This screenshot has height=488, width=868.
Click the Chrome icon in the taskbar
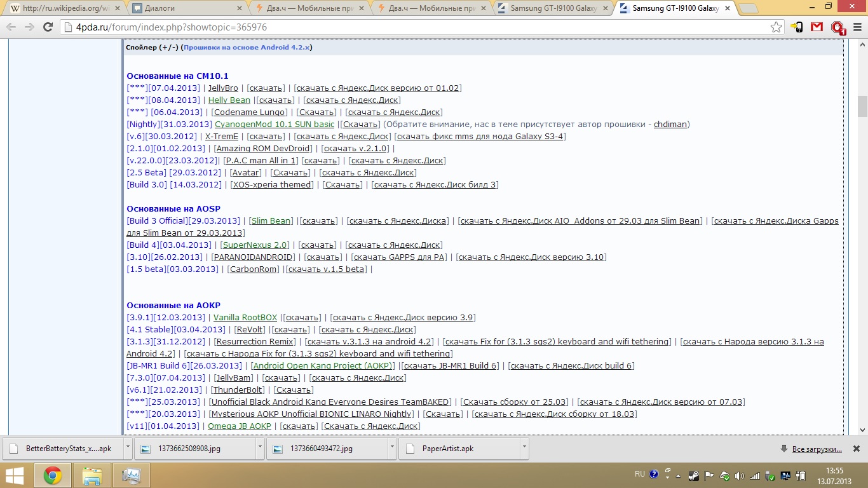coord(52,475)
